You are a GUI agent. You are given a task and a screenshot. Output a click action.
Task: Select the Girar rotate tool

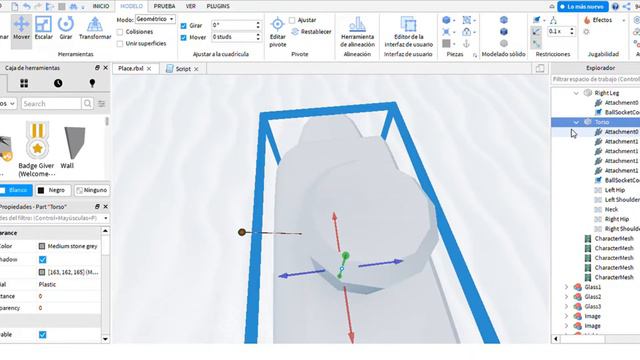66,29
